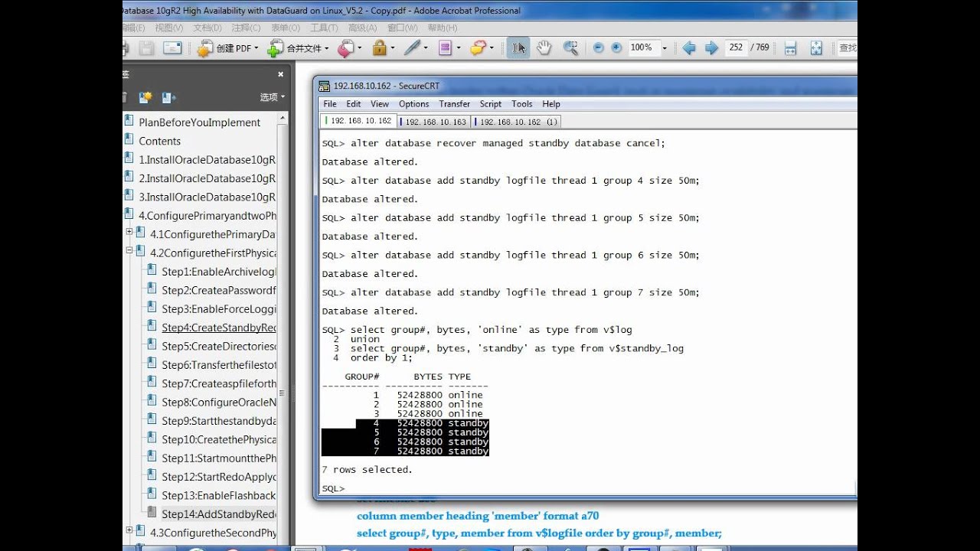Expand the 4.3ConfiguretheSecondPhy bookmark

[x=129, y=531]
